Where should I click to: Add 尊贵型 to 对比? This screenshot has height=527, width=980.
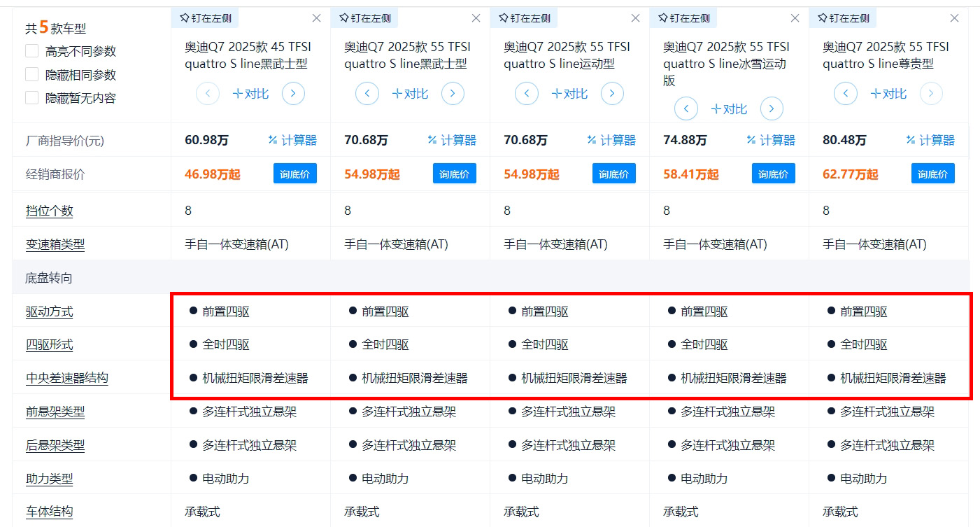coord(888,93)
